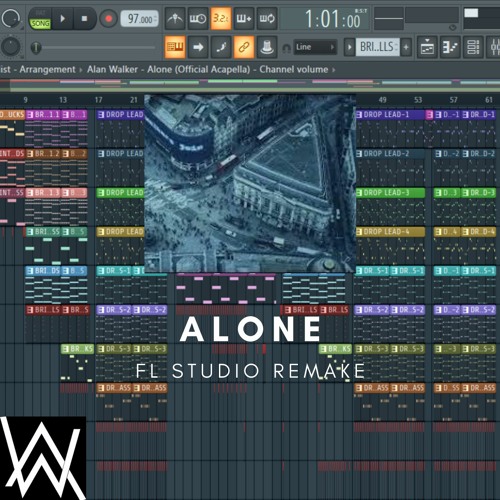The height and width of the screenshot is (500, 500).
Task: Expand the arrow after Channel volume
Action: coord(333,70)
